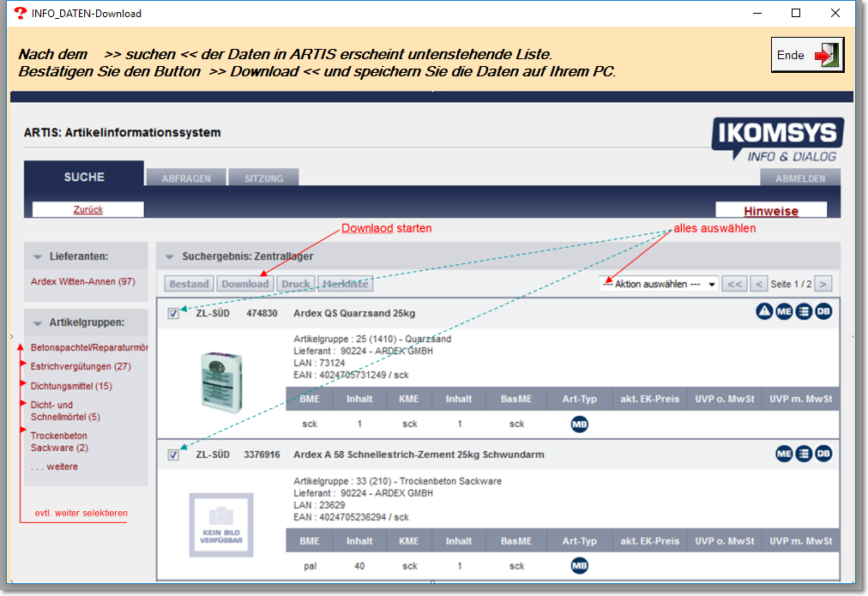Click the Kein Bild Verfügbar placeholder image
The height and width of the screenshot is (596, 868).
(x=221, y=525)
